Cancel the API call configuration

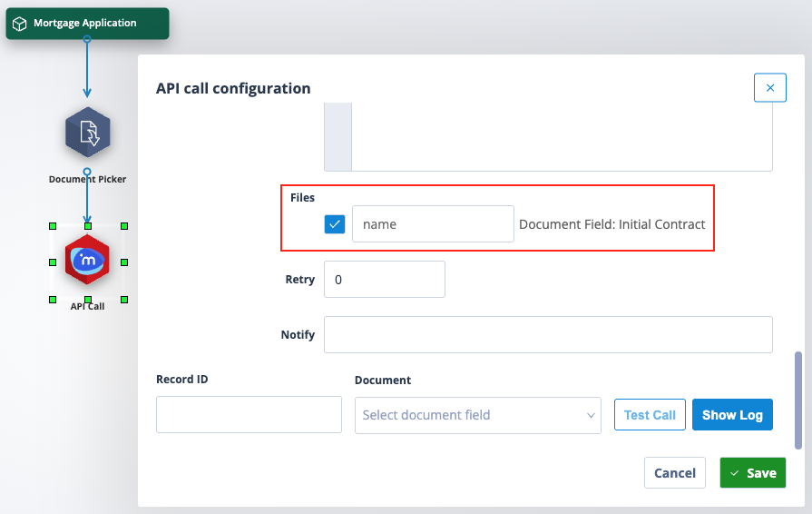(x=674, y=472)
